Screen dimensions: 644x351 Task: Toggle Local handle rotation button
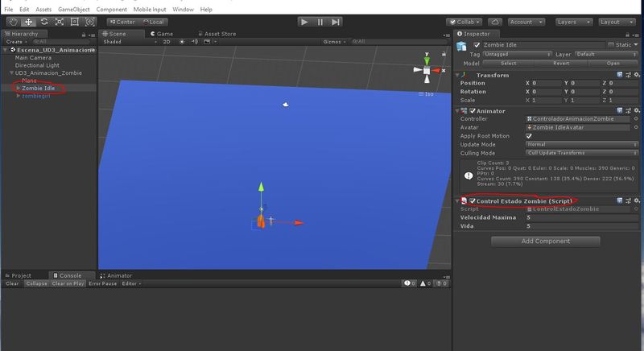click(x=153, y=23)
